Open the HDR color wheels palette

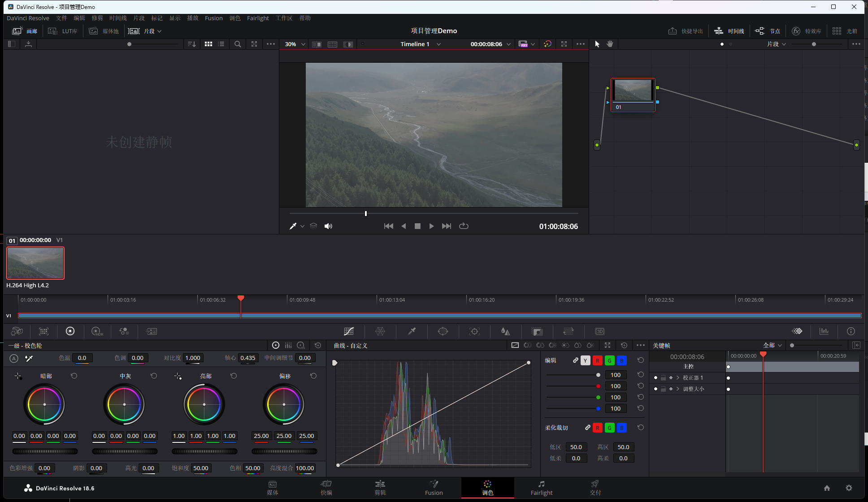click(97, 331)
